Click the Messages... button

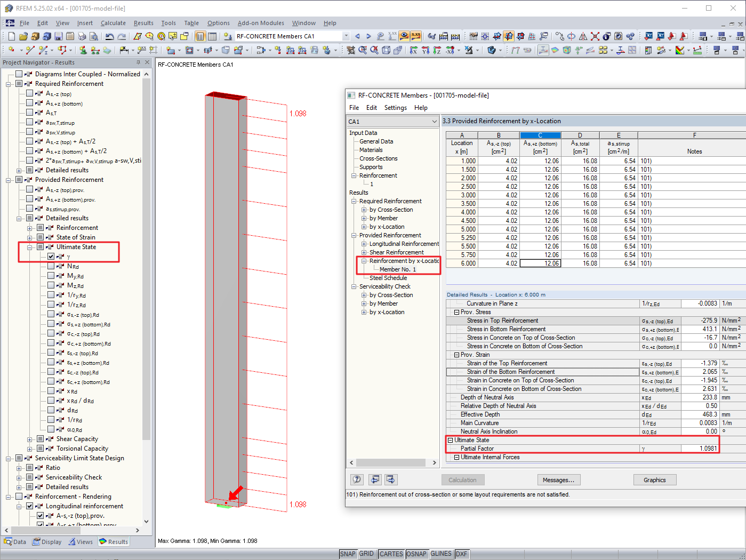pyautogui.click(x=558, y=480)
